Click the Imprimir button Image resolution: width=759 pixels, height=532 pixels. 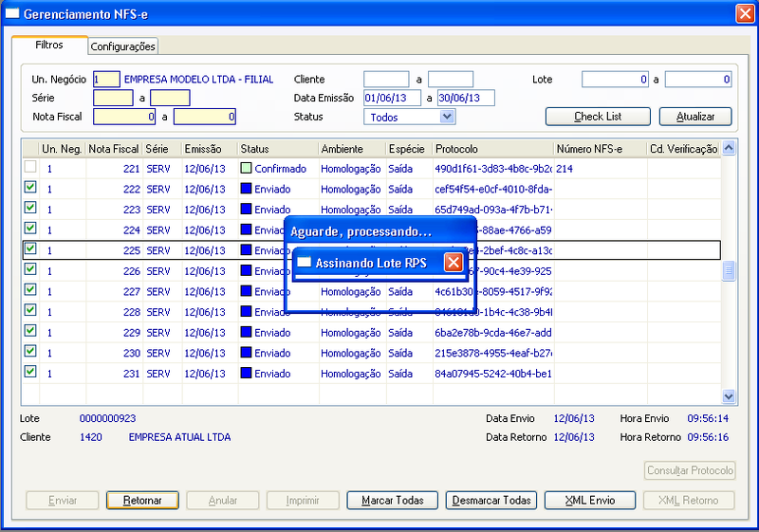[x=303, y=500]
